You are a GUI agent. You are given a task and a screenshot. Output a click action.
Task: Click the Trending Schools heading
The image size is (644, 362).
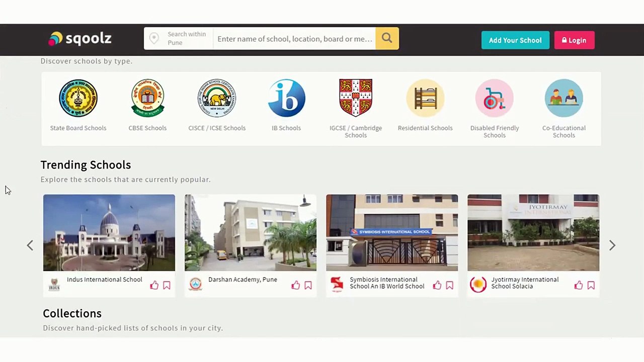pos(86,165)
